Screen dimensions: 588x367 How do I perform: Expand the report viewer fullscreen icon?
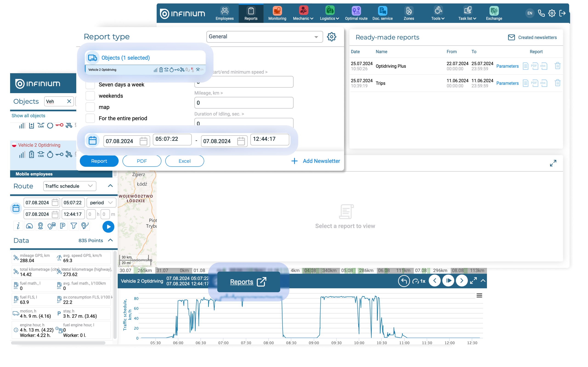click(553, 163)
